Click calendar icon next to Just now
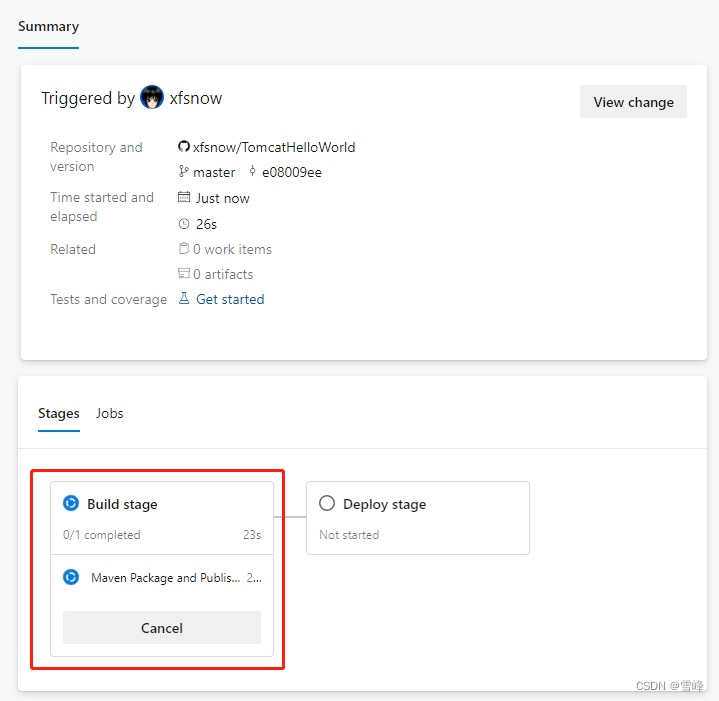This screenshot has height=701, width=719. click(x=183, y=197)
